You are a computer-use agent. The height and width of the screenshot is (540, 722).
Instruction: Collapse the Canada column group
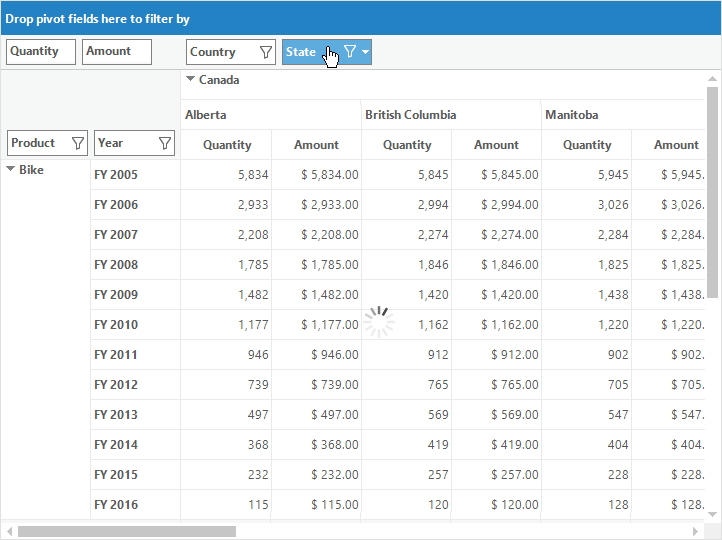(190, 79)
